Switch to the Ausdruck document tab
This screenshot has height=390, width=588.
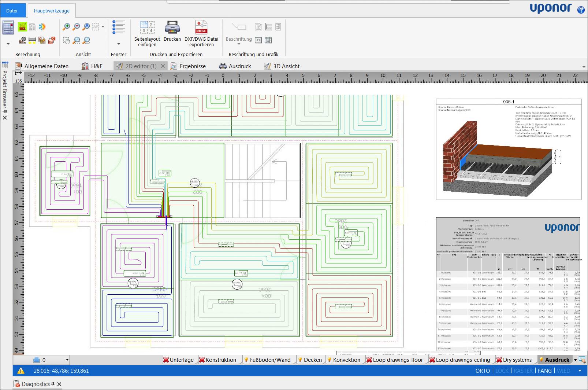(235, 66)
